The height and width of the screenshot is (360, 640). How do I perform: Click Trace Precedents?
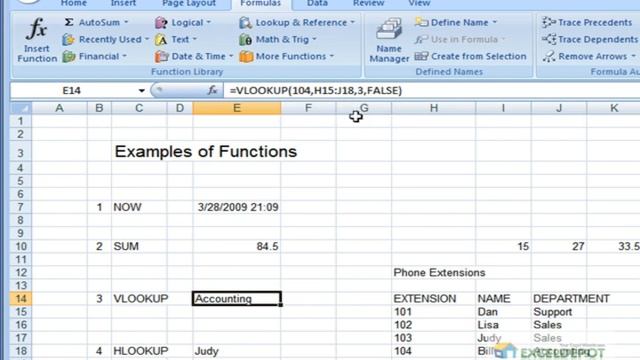click(x=587, y=22)
